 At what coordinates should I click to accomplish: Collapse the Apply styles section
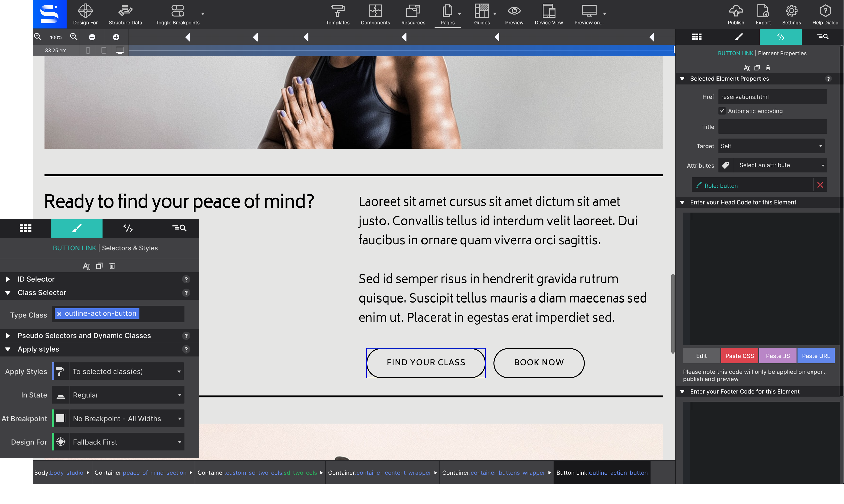(8, 349)
